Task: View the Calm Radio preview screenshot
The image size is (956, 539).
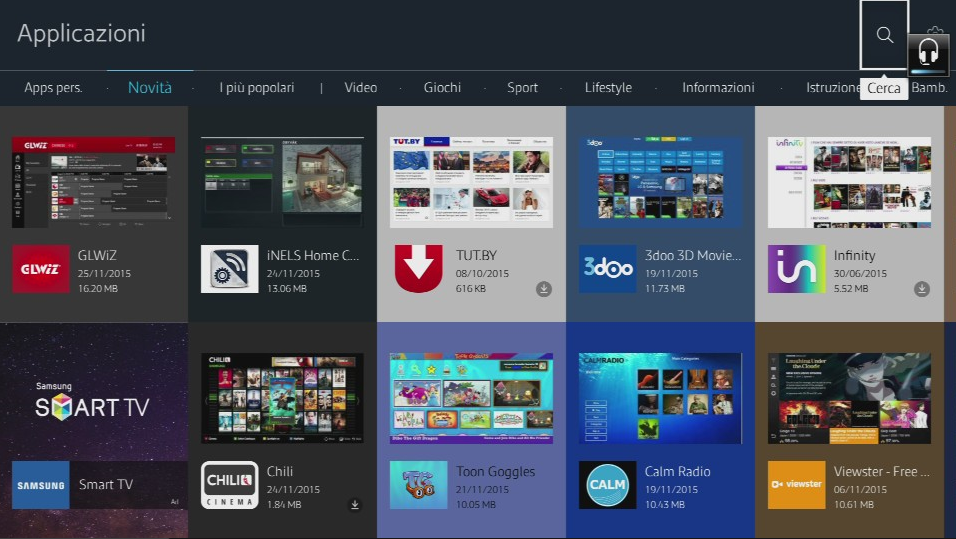Action: click(660, 398)
